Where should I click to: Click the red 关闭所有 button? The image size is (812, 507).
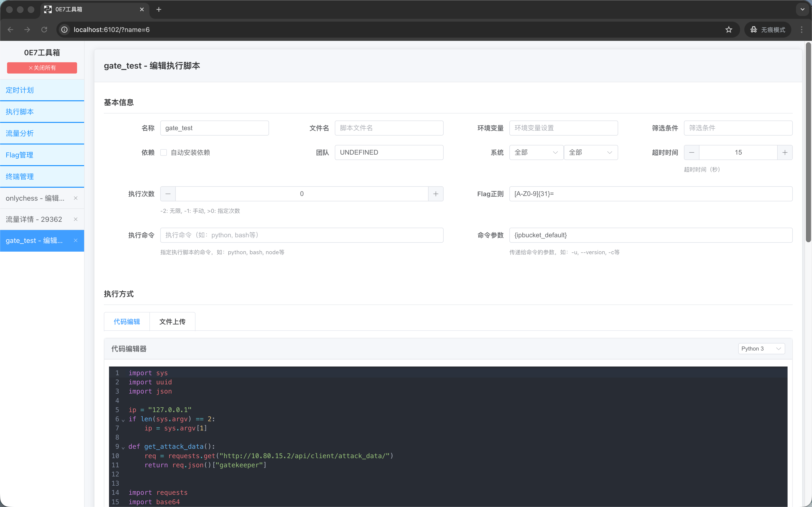[42, 68]
